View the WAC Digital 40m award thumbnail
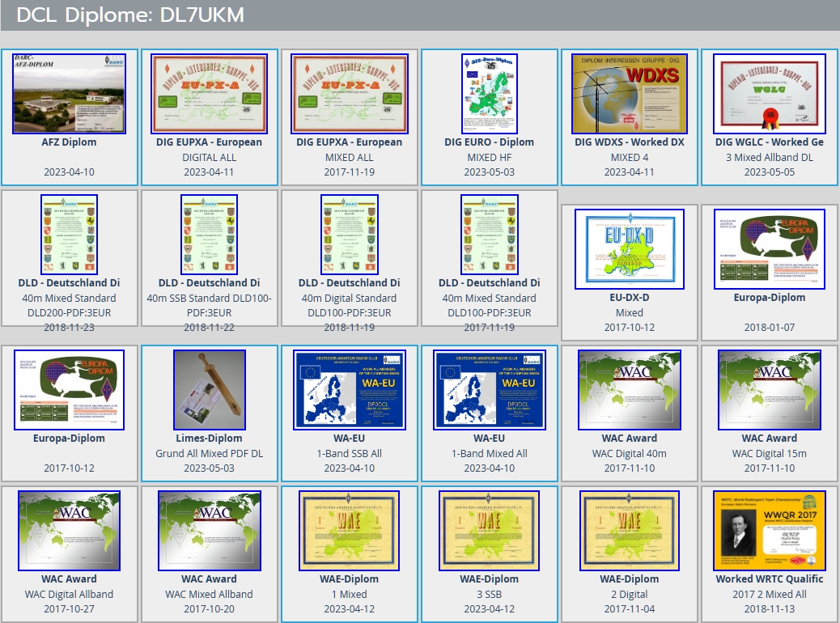This screenshot has height=623, width=840. [x=630, y=390]
